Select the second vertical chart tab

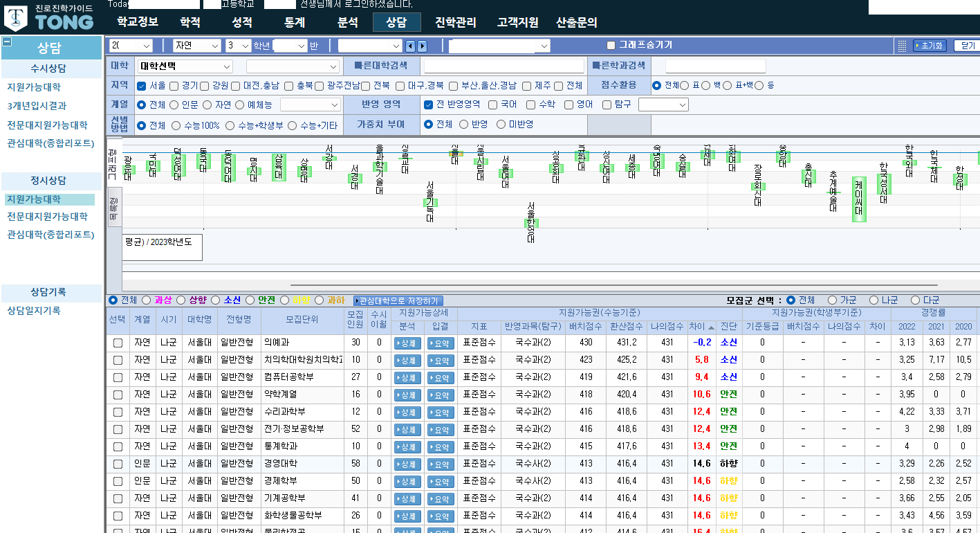pos(114,207)
